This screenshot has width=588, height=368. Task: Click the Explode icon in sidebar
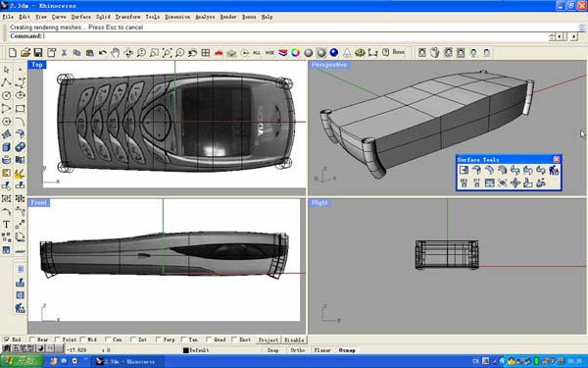pyautogui.click(x=20, y=173)
